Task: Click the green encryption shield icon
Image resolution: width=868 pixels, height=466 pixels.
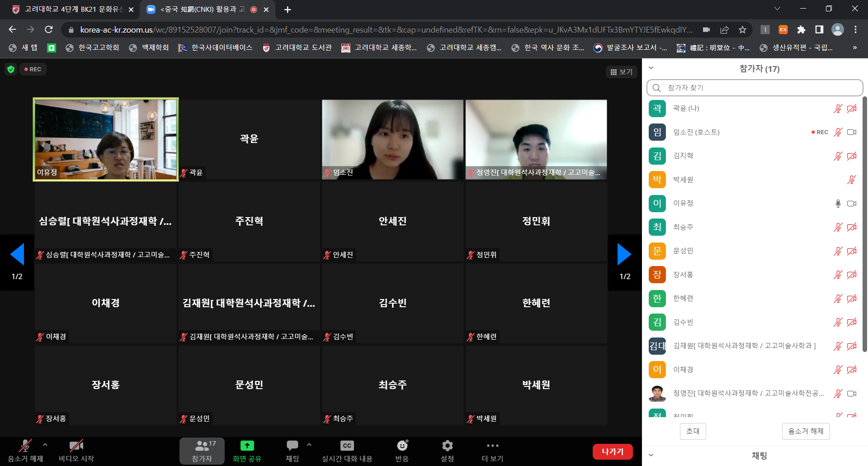Action: pyautogui.click(x=11, y=69)
